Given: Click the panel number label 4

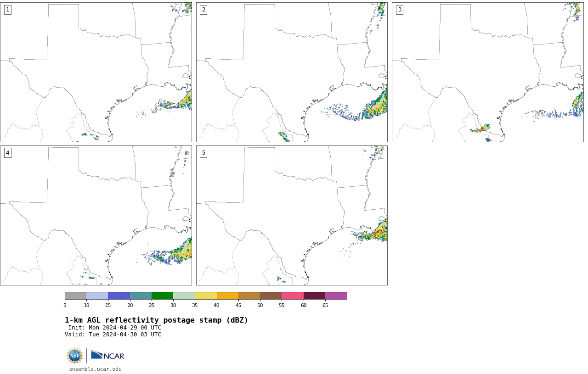Looking at the screenshot, I should [x=7, y=153].
